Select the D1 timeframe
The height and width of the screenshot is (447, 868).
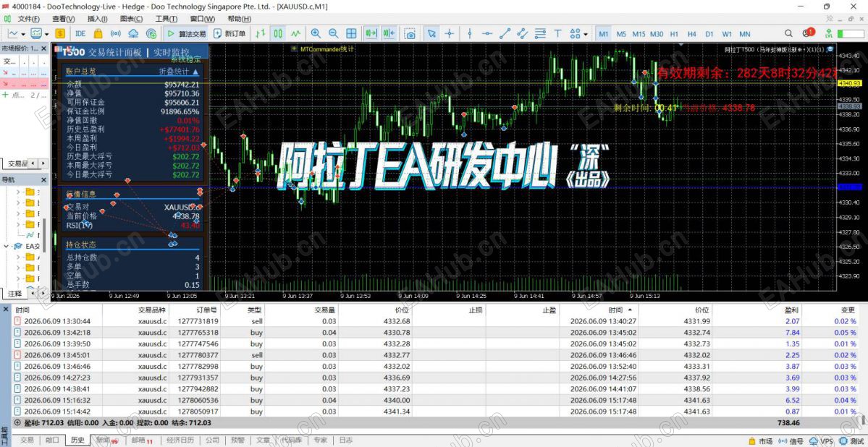click(x=709, y=34)
